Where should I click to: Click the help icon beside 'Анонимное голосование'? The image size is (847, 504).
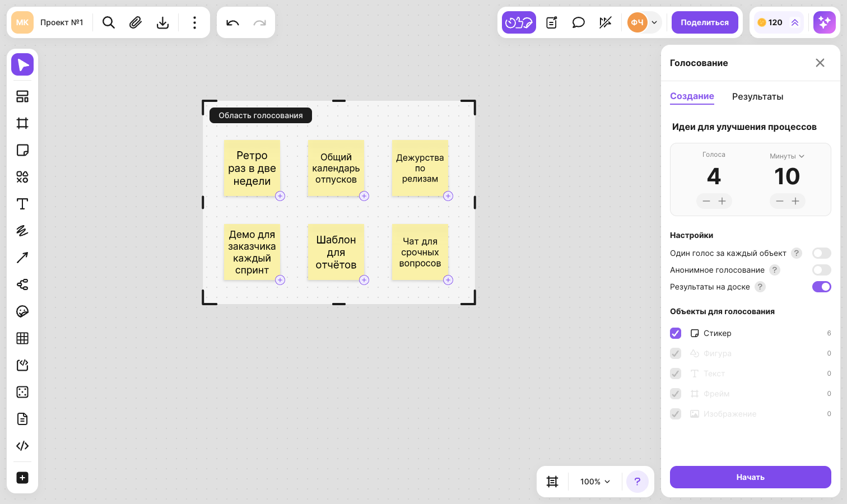[775, 270]
